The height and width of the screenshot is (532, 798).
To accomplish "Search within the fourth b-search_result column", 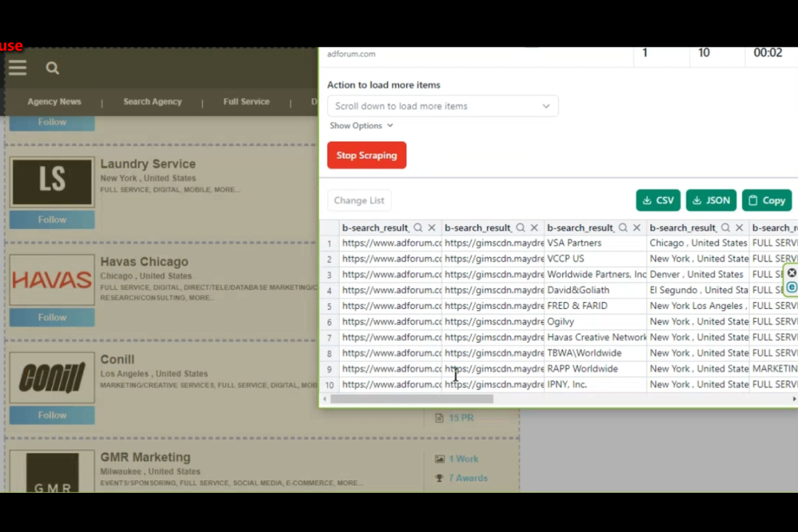I will [x=726, y=228].
